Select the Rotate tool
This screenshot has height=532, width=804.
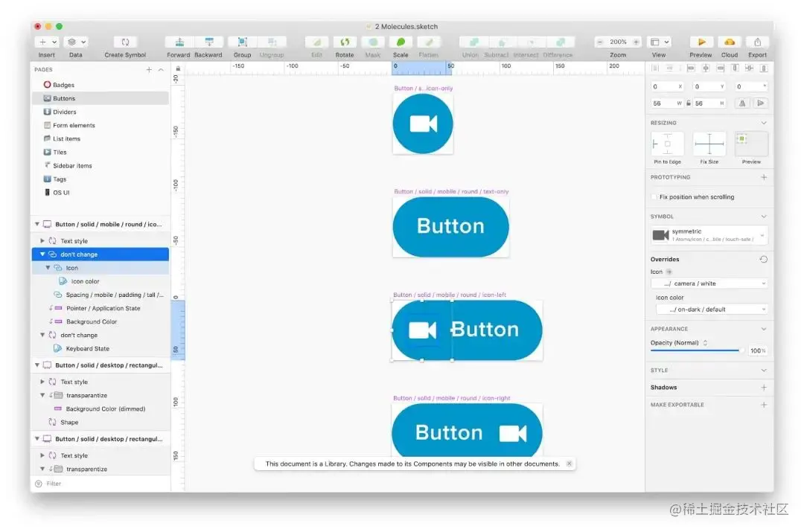[x=345, y=42]
